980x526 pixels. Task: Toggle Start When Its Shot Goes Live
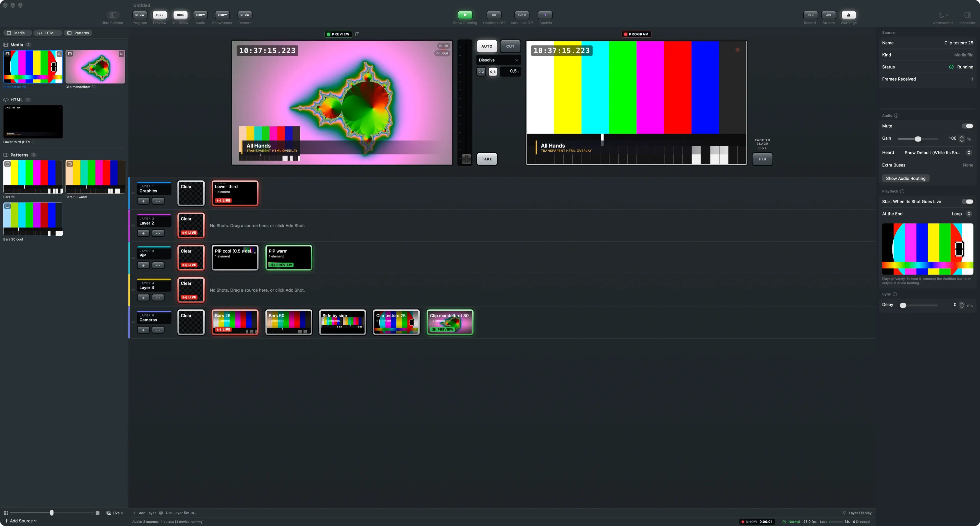point(967,202)
